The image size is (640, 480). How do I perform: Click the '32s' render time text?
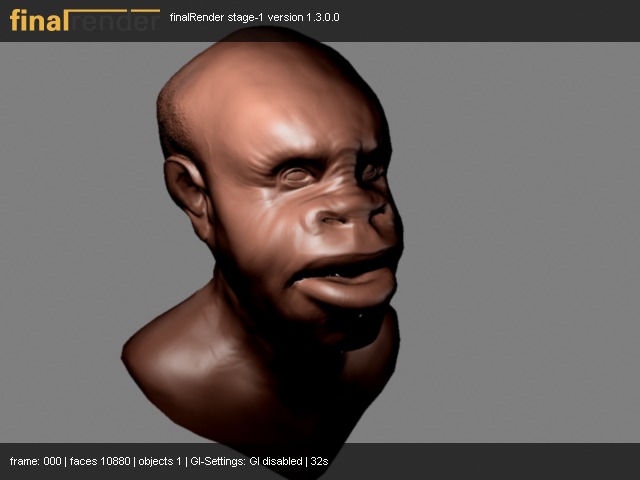click(x=319, y=461)
